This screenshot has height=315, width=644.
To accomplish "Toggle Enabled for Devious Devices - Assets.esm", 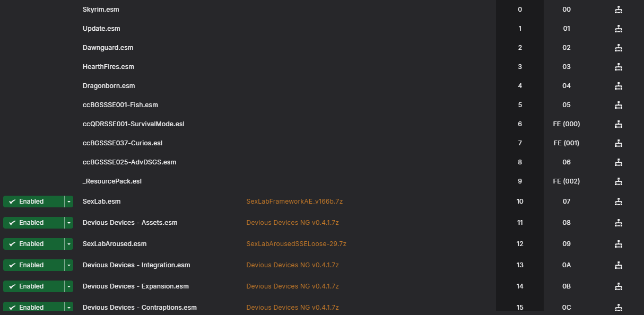I will pos(33,223).
